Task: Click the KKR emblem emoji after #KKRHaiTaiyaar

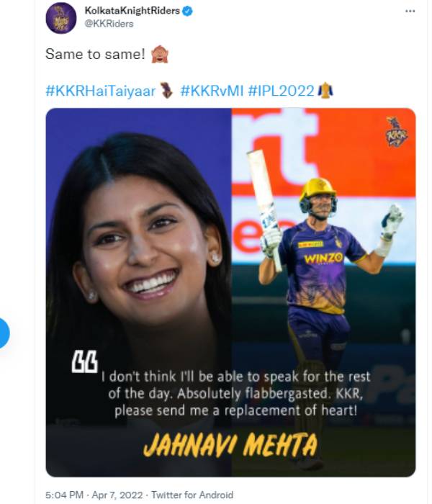Action: 166,90
